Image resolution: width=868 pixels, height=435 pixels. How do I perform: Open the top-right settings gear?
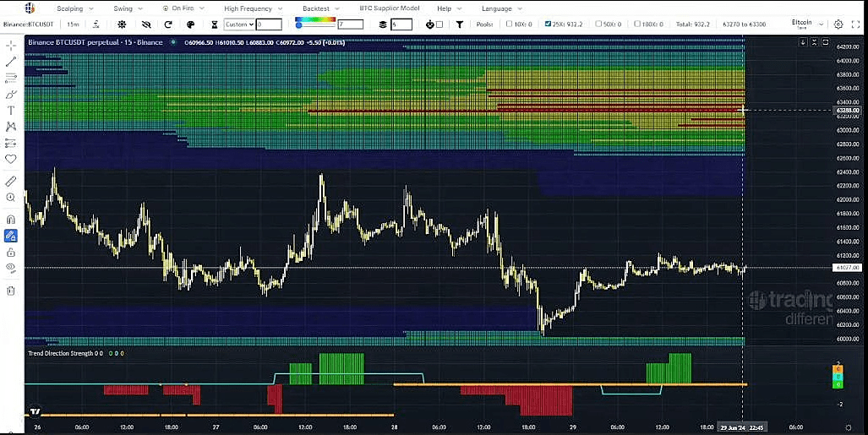point(838,24)
